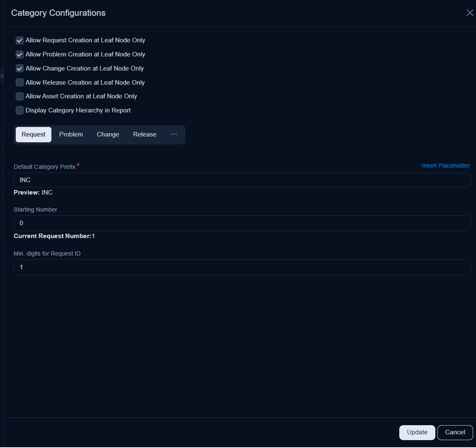Click the Insert Placeholder link

click(446, 166)
